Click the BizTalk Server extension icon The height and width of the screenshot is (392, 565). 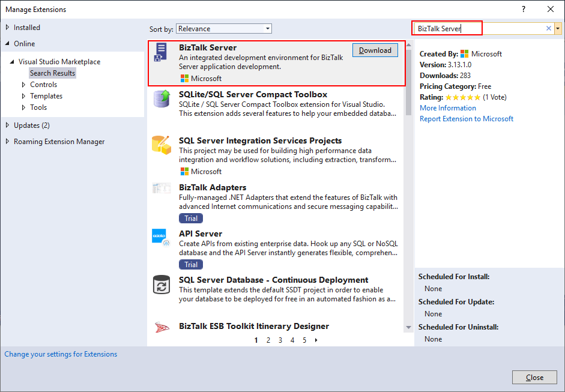pos(161,52)
